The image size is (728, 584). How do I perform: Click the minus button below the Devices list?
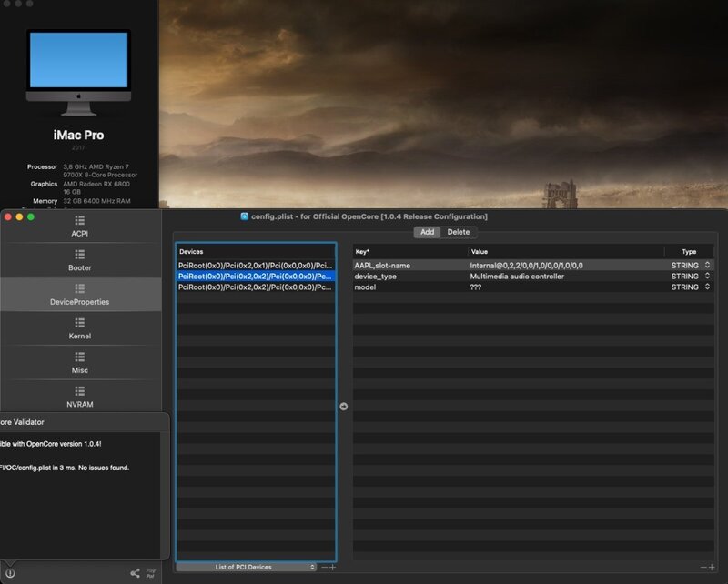click(325, 567)
